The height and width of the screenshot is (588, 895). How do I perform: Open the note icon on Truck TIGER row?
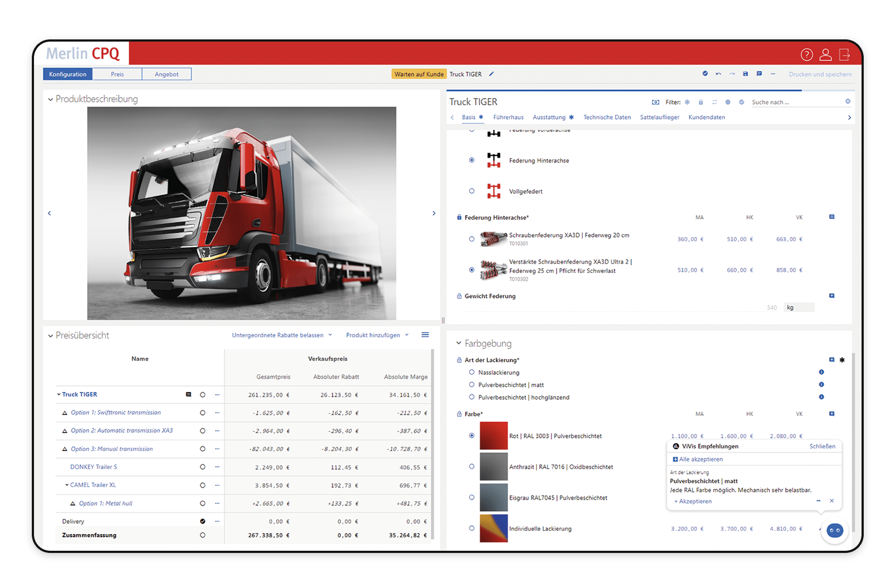(188, 394)
